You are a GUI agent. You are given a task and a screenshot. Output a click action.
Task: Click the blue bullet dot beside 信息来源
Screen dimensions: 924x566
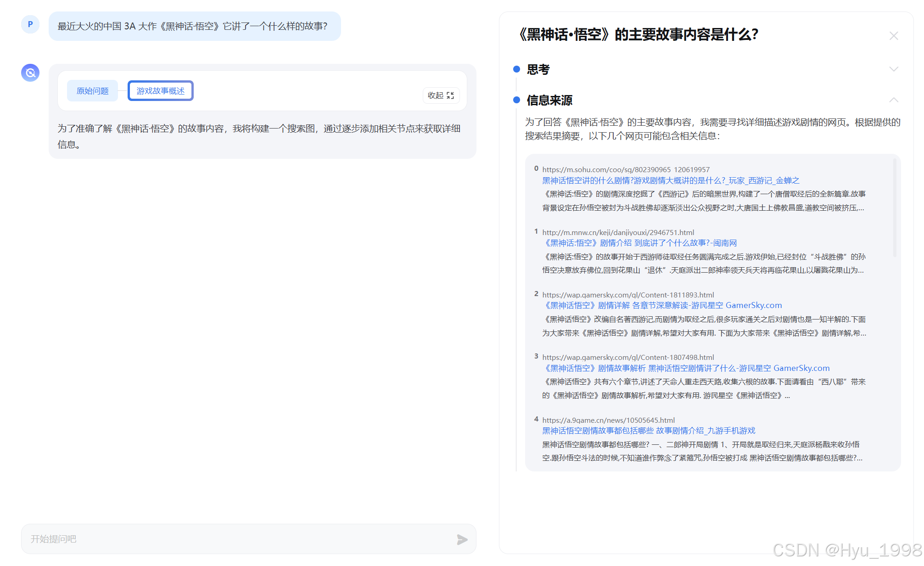click(516, 100)
